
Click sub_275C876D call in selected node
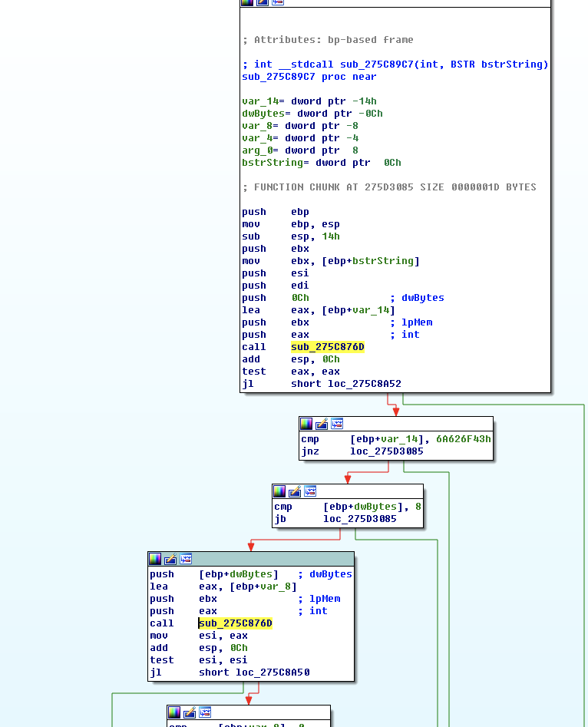click(236, 623)
